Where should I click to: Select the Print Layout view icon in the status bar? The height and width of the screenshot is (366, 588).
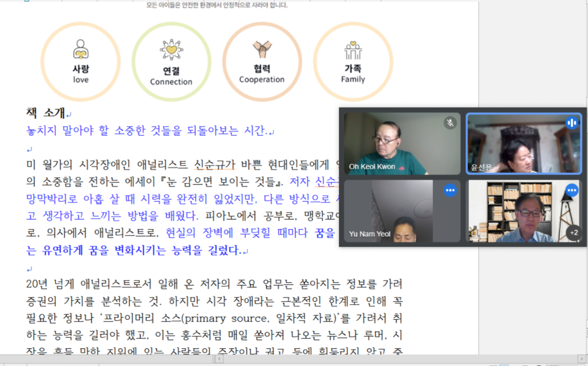tap(504, 364)
